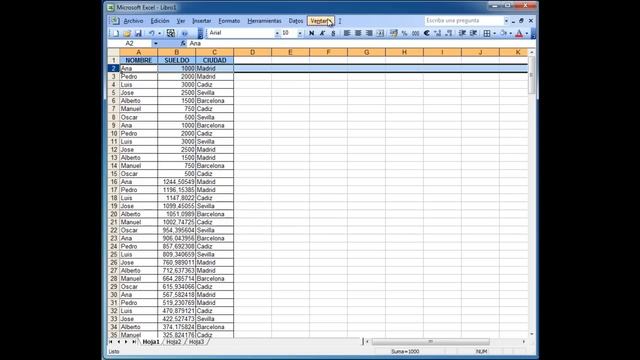640x360 pixels.
Task: Click the Increase decimal icon
Action: click(438, 33)
